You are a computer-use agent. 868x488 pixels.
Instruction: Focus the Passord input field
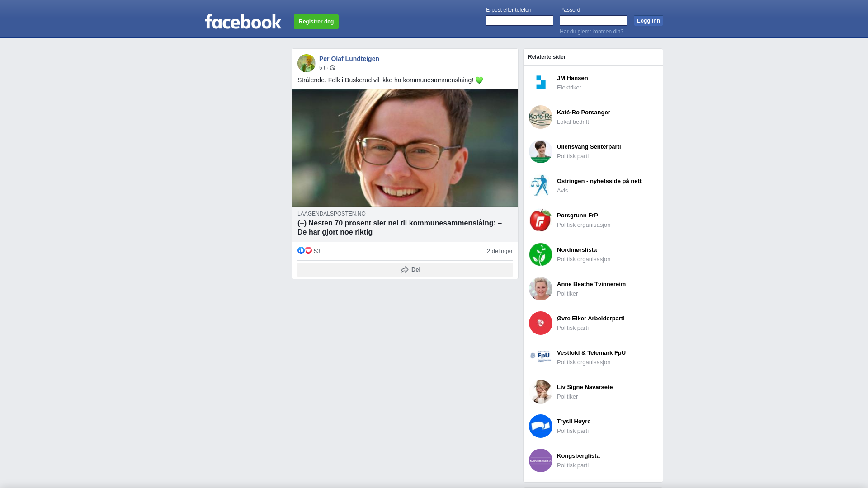point(594,21)
